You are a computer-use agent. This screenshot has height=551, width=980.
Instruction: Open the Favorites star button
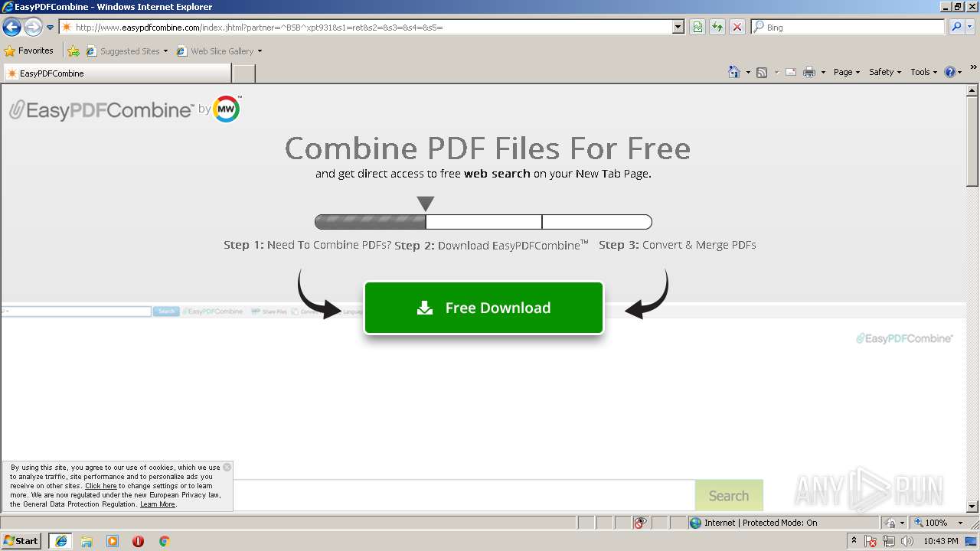[x=29, y=51]
